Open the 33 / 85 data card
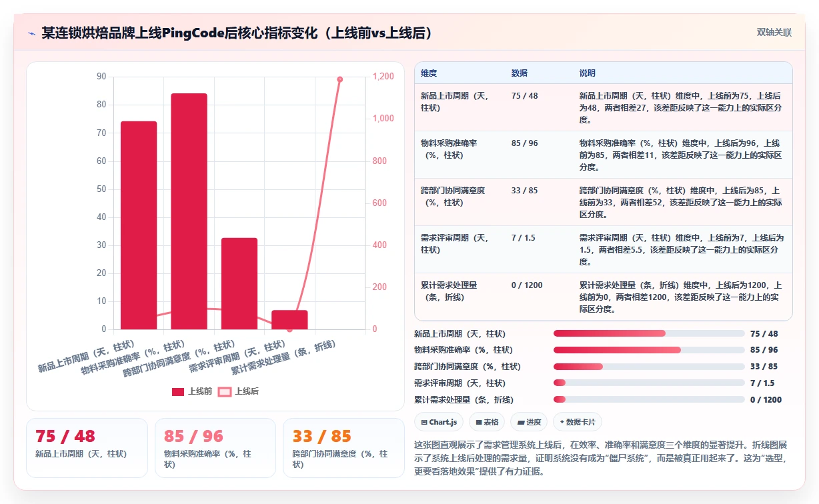Viewport: 819px width, 504px height. pos(343,448)
